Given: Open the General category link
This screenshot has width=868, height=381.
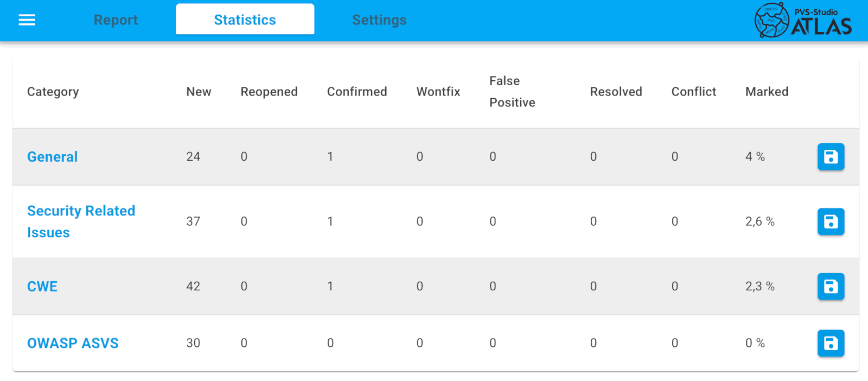Looking at the screenshot, I should (53, 157).
